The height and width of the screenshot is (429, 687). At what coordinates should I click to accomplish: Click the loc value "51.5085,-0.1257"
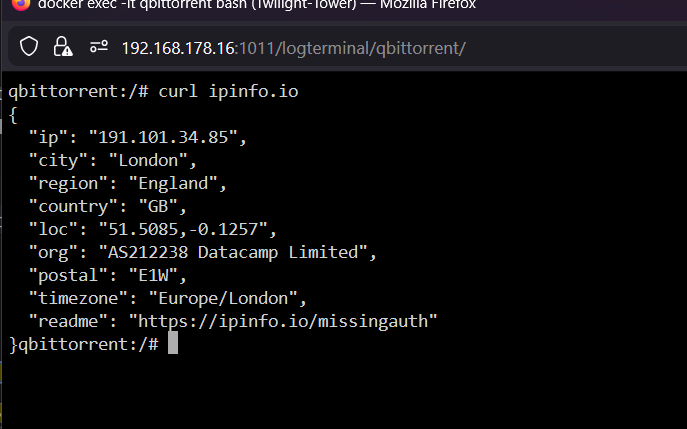click(183, 229)
